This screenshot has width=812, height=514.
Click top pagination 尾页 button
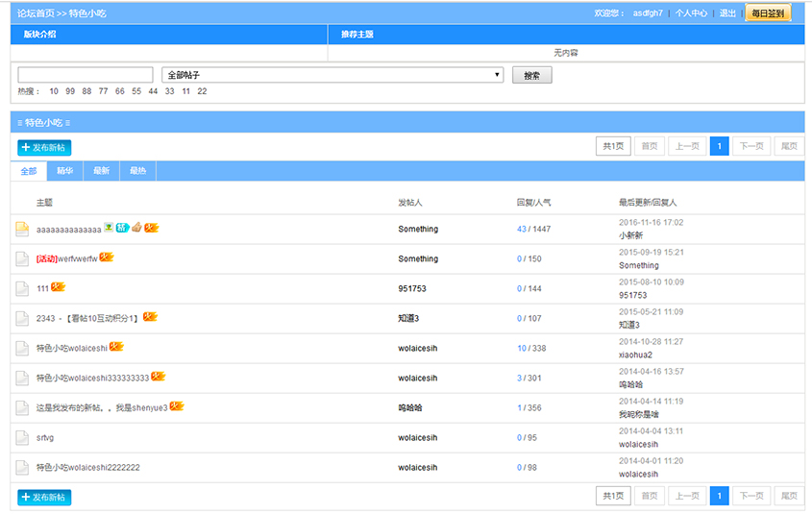tap(789, 146)
